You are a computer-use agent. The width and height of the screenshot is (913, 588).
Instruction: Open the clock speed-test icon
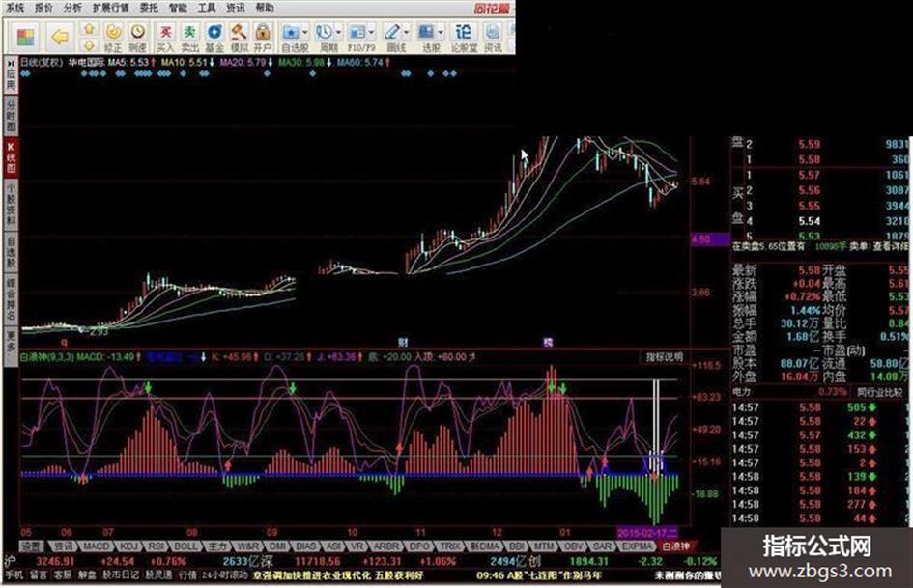pyautogui.click(x=138, y=38)
